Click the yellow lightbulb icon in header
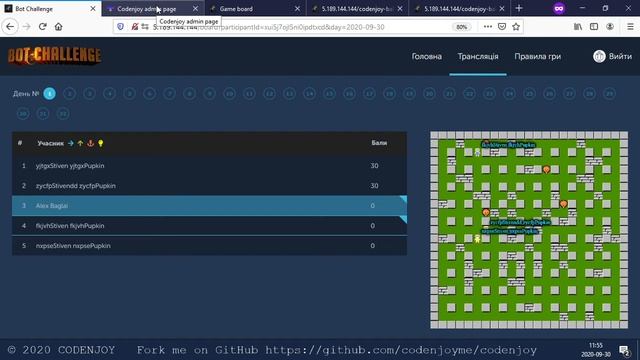The width and height of the screenshot is (640, 360). (x=100, y=143)
